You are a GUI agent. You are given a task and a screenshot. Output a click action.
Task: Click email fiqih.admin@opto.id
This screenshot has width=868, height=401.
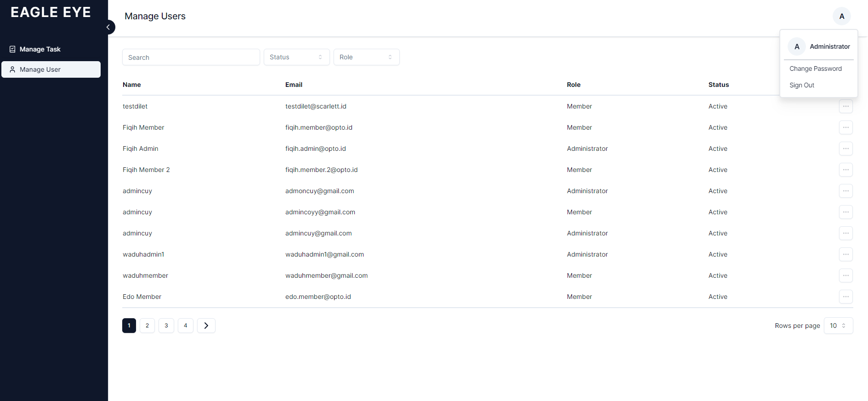point(316,149)
